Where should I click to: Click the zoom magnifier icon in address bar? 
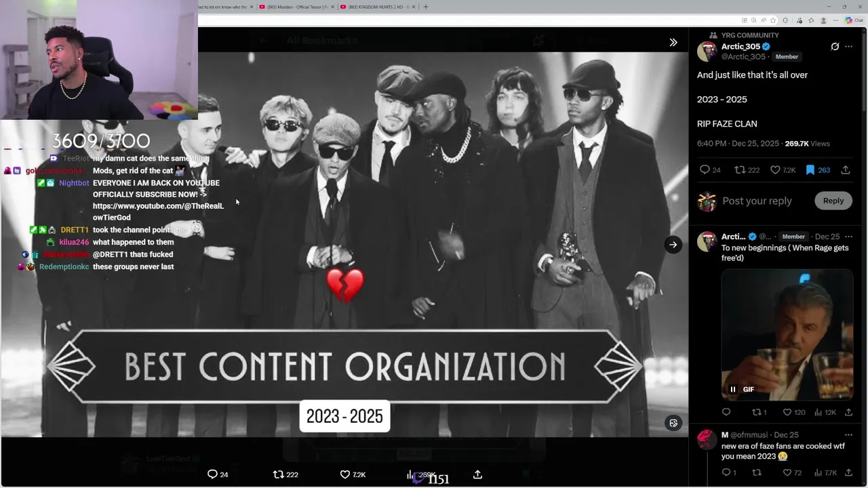click(754, 20)
